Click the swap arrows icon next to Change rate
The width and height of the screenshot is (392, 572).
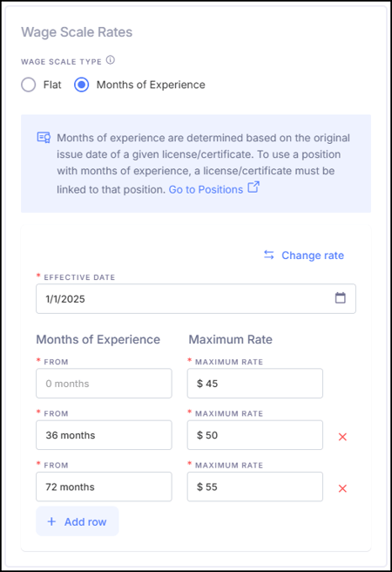pos(269,255)
